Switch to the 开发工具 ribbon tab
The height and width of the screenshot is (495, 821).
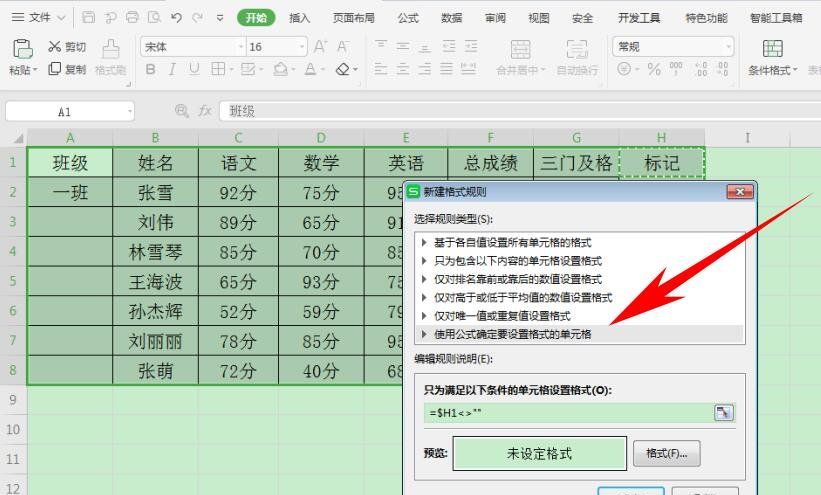click(x=639, y=18)
